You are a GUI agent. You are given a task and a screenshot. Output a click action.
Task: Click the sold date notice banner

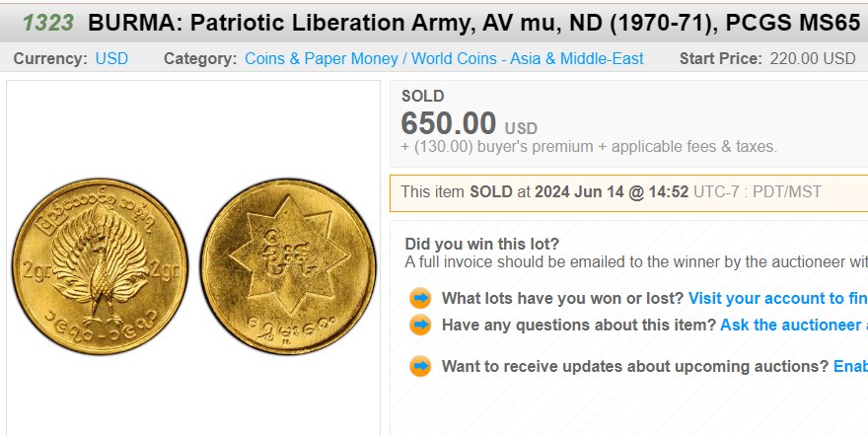coord(629,192)
